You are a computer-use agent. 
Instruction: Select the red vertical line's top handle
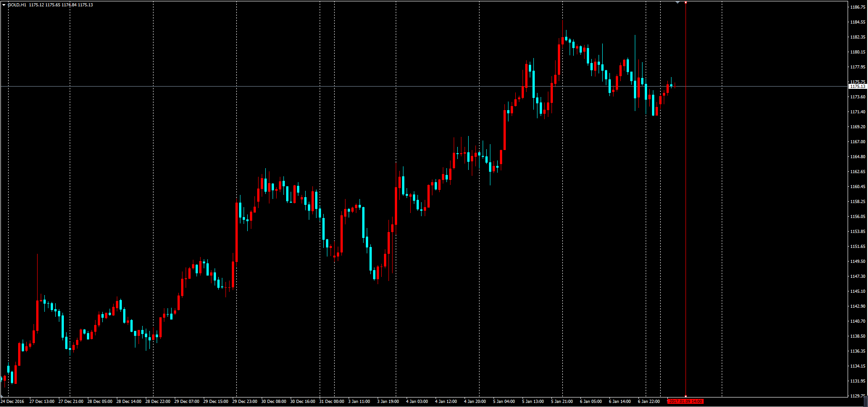[x=686, y=3]
